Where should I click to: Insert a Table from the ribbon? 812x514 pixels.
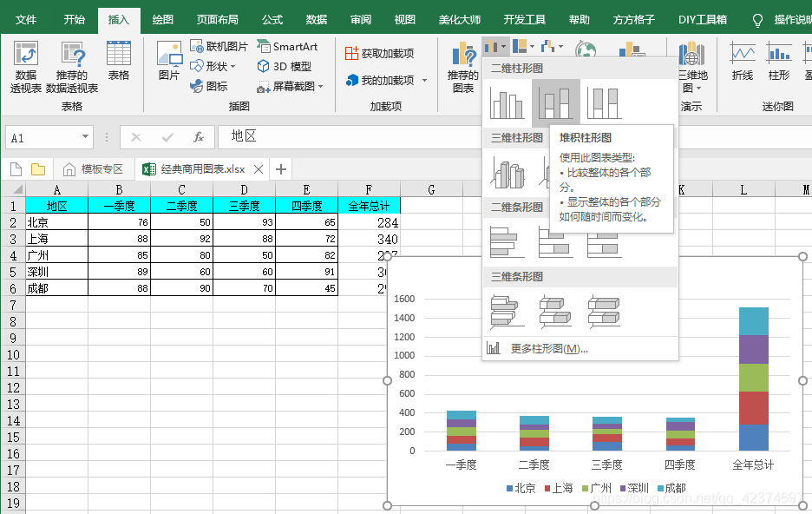[x=119, y=61]
